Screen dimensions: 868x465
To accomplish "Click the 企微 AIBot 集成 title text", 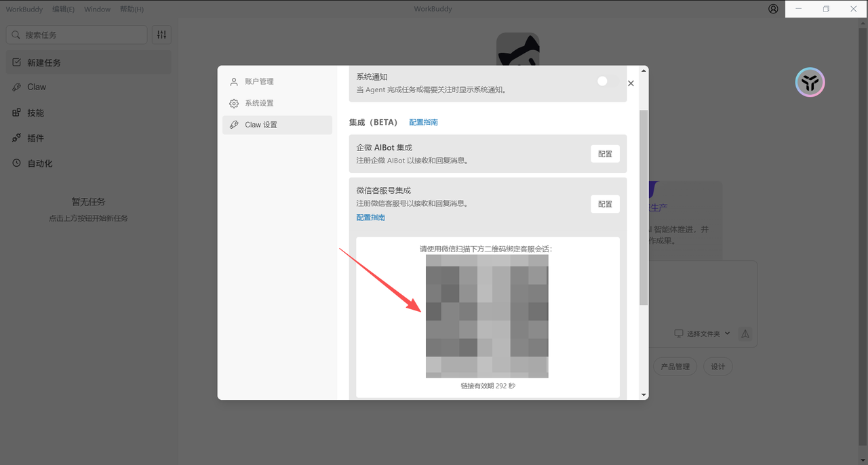I will pos(384,147).
